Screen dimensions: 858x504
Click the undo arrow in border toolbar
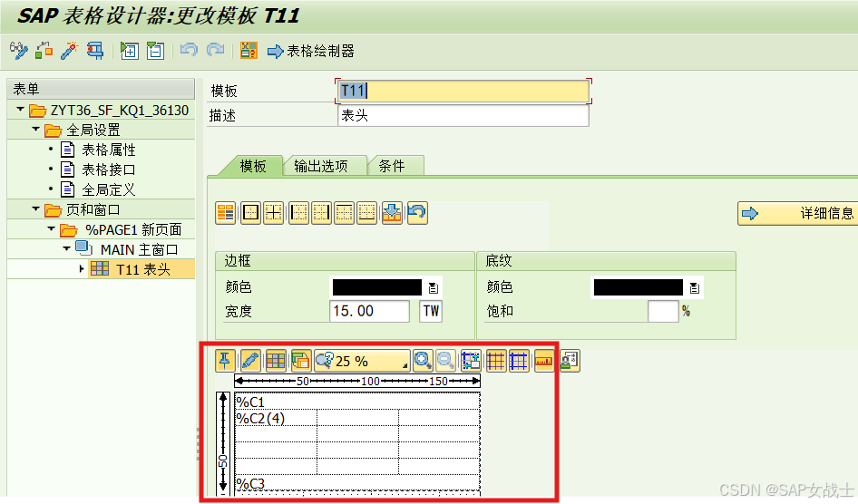(x=417, y=213)
